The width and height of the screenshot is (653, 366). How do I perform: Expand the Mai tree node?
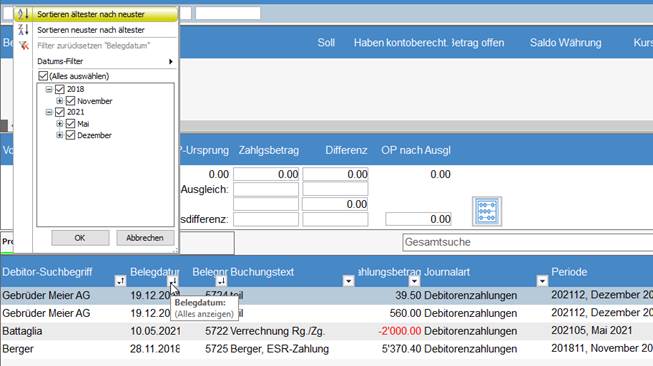coord(60,124)
